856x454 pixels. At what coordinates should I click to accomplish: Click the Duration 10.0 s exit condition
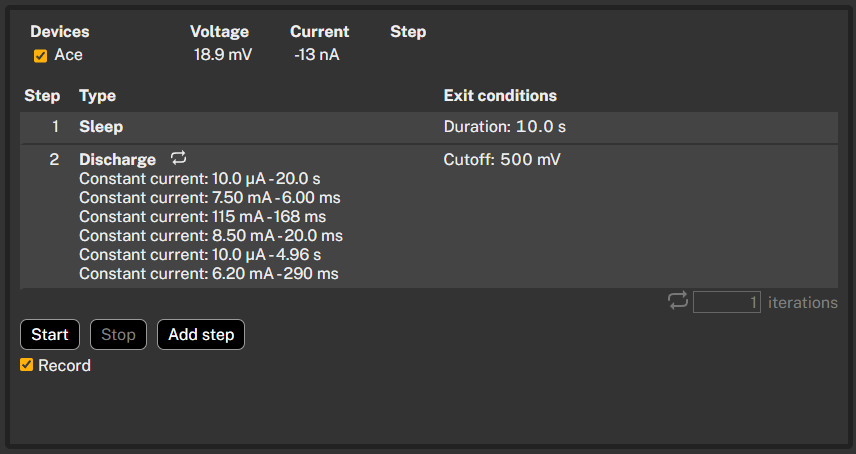coord(504,127)
